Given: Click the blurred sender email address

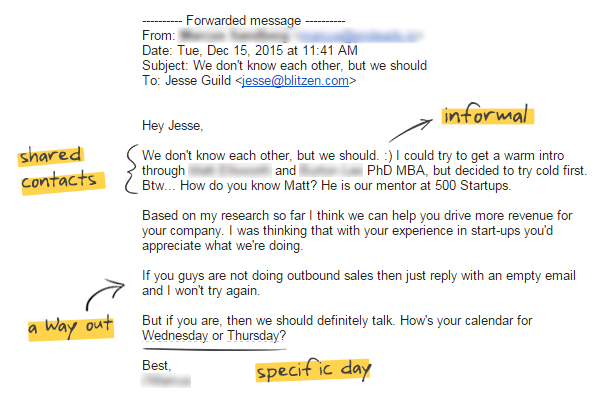Looking at the screenshot, I should click(358, 36).
